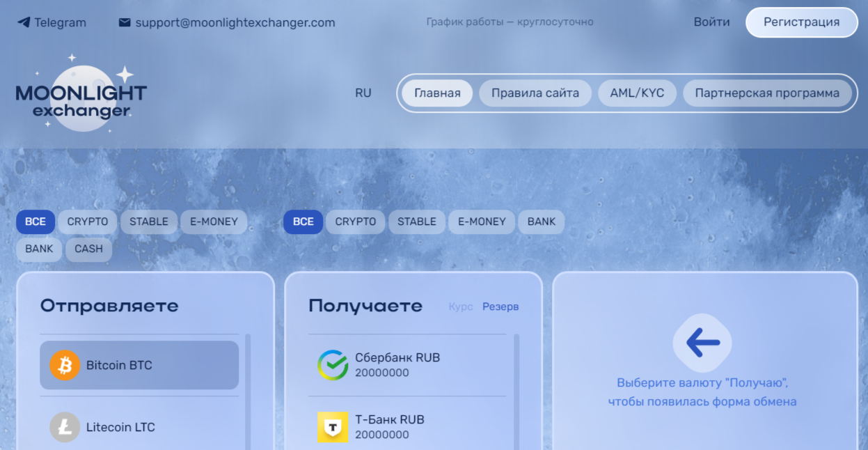The height and width of the screenshot is (450, 868).
Task: Click the email envelope icon
Action: (x=125, y=22)
